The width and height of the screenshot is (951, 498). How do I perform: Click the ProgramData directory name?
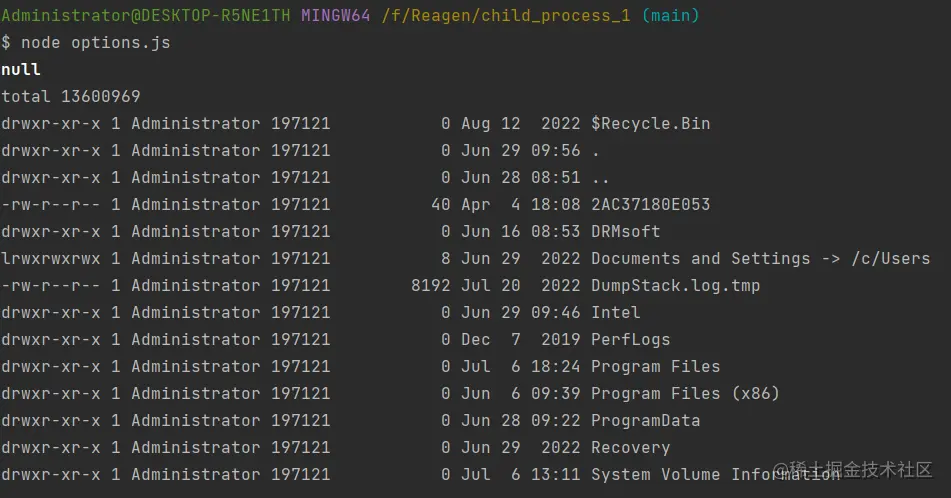(x=645, y=421)
